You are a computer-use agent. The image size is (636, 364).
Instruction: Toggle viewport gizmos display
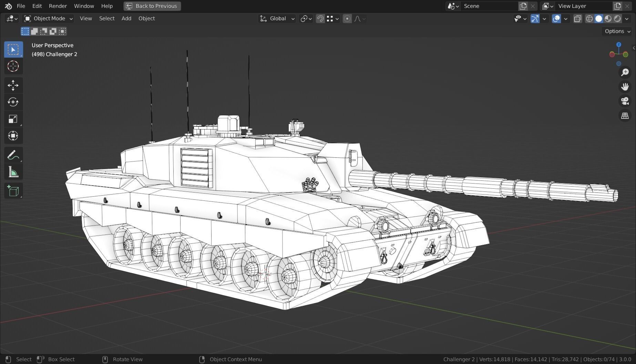tap(535, 19)
